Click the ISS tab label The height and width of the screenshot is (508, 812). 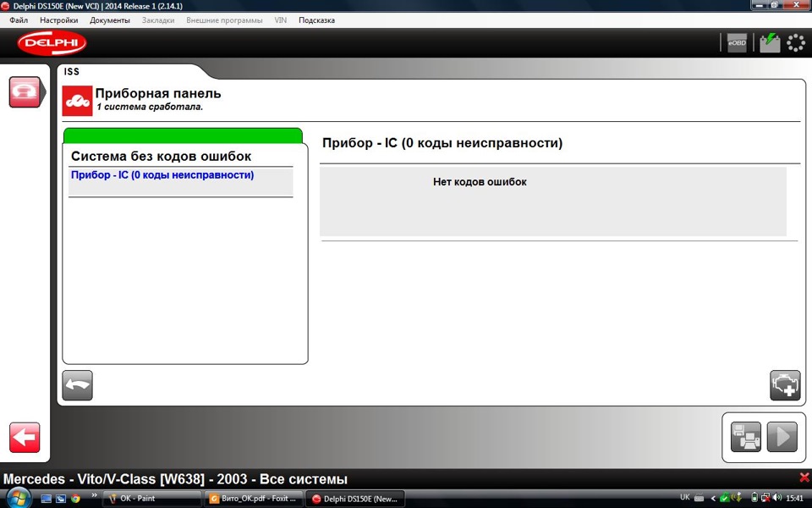pyautogui.click(x=71, y=71)
